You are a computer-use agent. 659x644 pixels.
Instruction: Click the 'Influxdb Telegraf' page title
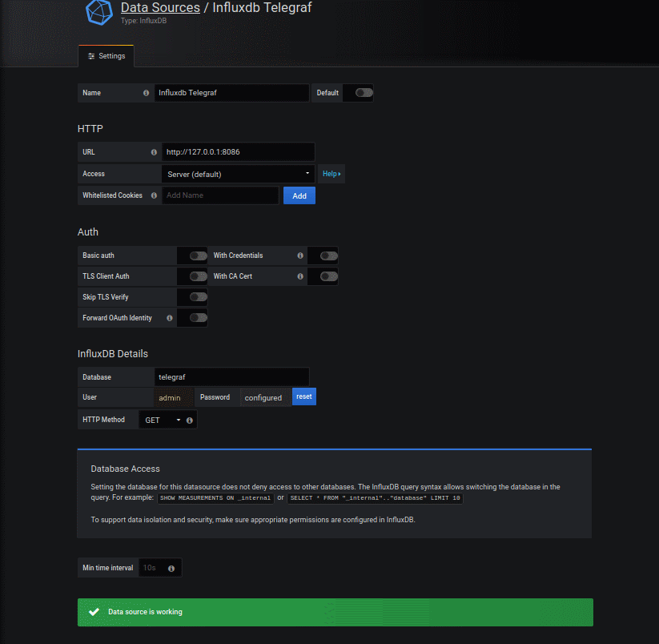pos(263,7)
